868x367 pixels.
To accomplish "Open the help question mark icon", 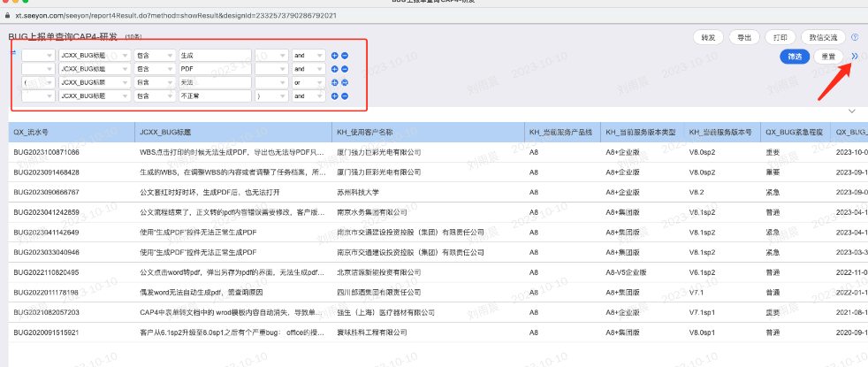I will point(855,37).
